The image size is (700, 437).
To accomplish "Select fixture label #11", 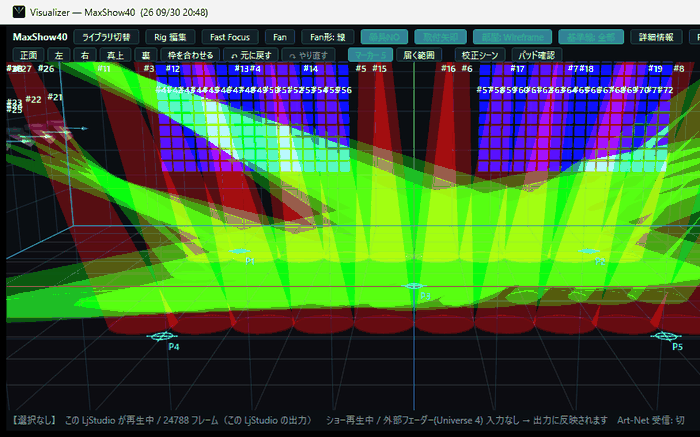I will pos(104,69).
